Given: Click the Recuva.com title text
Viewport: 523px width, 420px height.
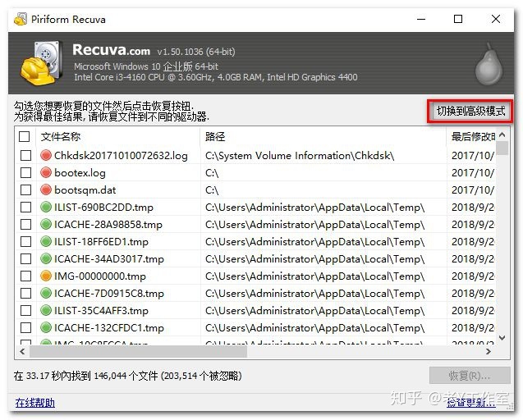Looking at the screenshot, I should (112, 50).
